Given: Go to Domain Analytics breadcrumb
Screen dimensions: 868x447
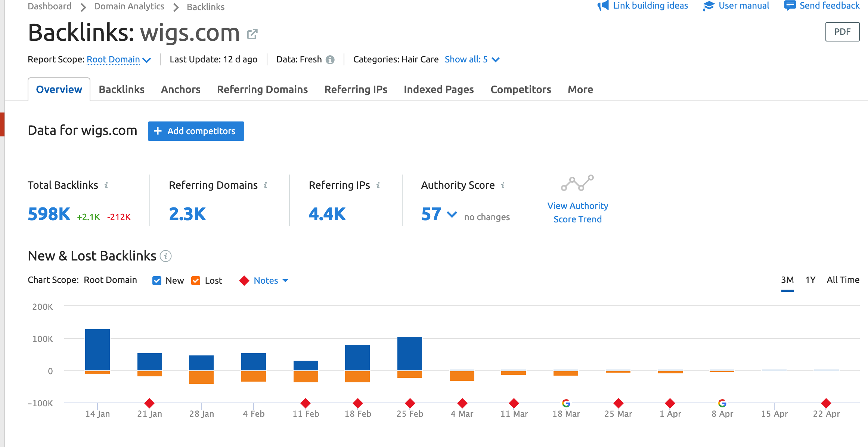Looking at the screenshot, I should [x=129, y=6].
